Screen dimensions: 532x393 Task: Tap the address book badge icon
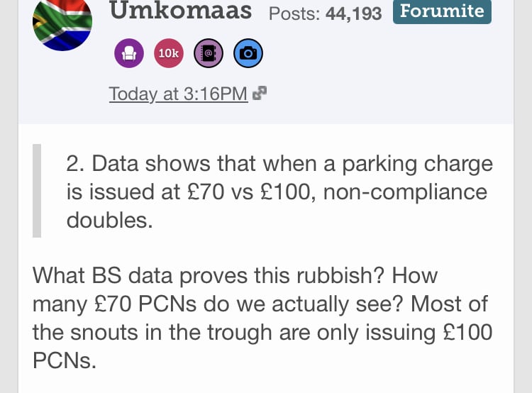pyautogui.click(x=209, y=52)
